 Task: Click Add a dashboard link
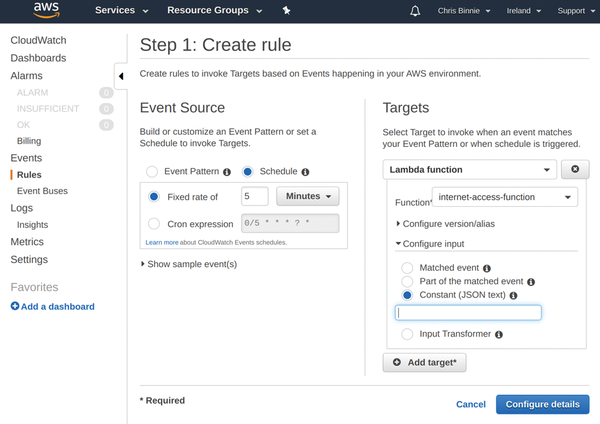[x=57, y=307]
